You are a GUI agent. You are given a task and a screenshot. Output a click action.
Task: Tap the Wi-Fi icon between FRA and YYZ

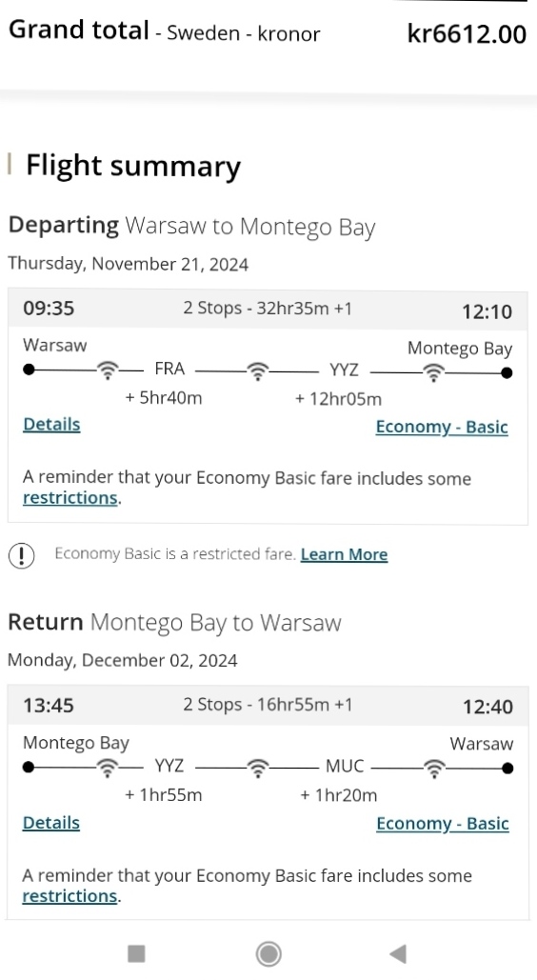[x=257, y=371]
